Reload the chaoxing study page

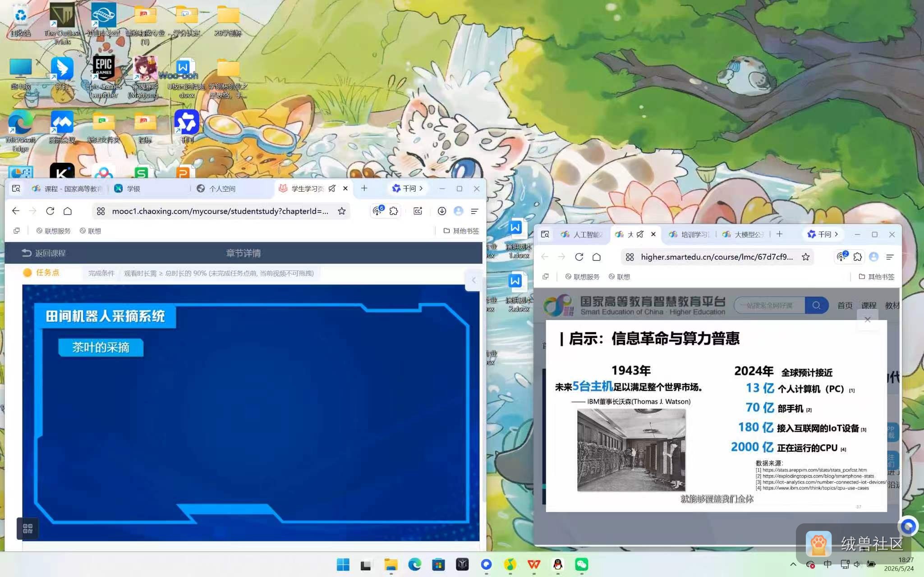point(50,211)
